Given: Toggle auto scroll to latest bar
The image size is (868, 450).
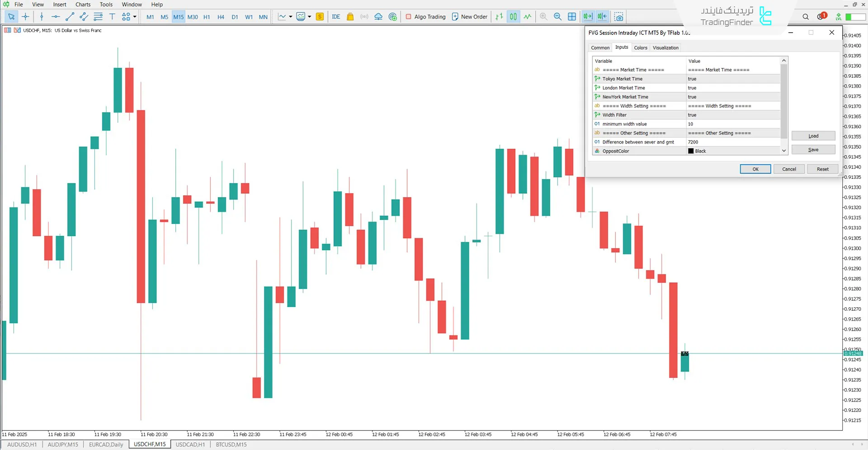Looking at the screenshot, I should tap(588, 17).
